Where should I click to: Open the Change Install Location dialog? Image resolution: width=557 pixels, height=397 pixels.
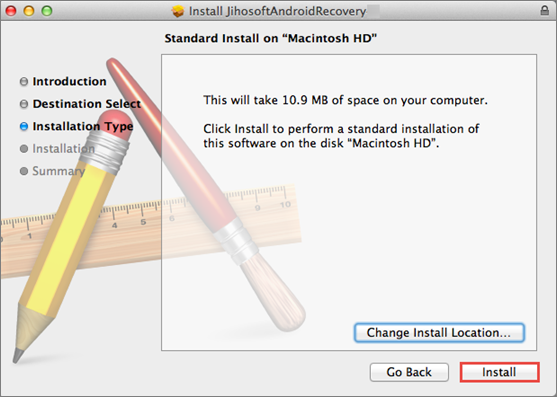(x=439, y=333)
